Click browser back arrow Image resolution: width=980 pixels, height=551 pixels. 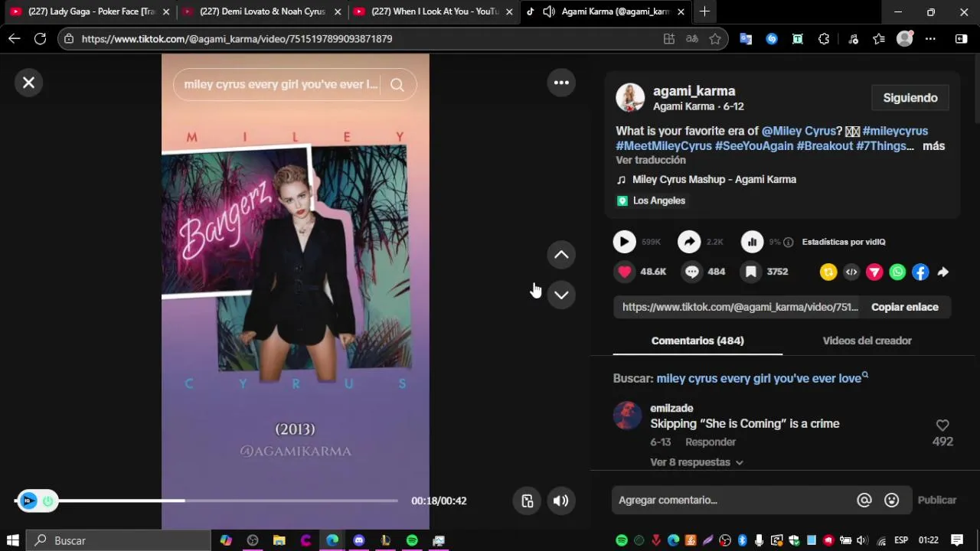pyautogui.click(x=15, y=38)
